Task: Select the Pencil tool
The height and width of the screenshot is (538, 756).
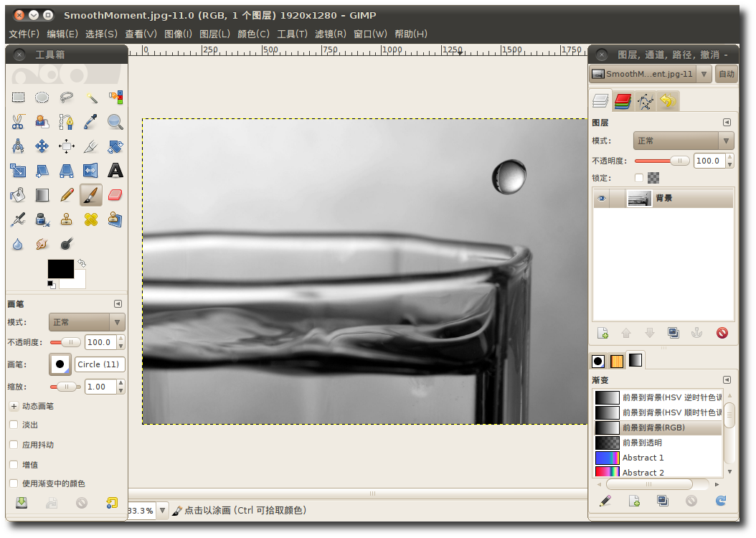Action: pyautogui.click(x=67, y=195)
